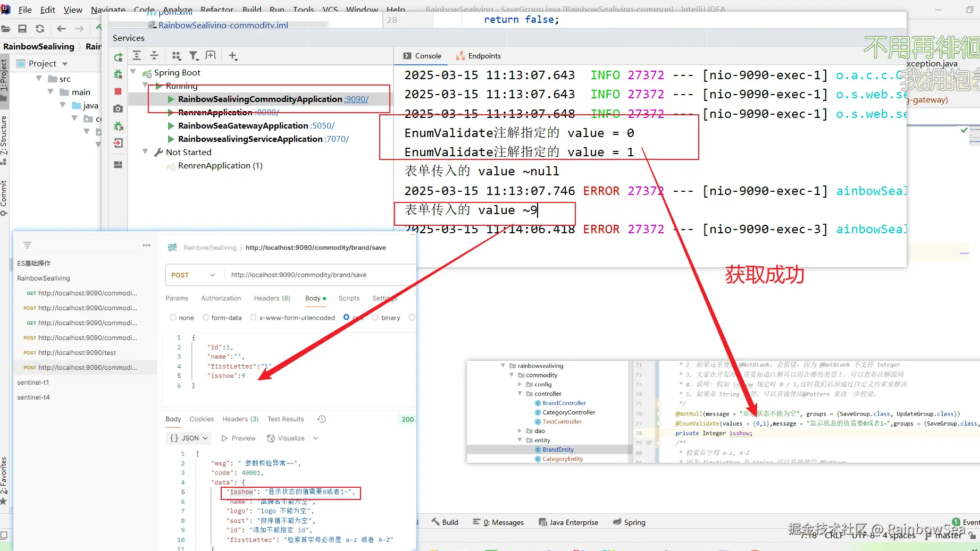
Task: Click the Forward arrow in IDEA toolbar
Action: point(79,29)
